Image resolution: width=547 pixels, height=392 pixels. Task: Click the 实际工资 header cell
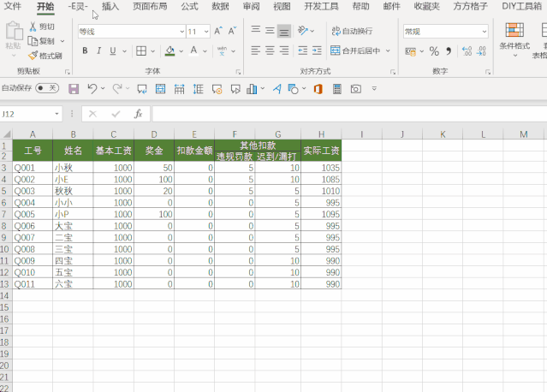321,151
